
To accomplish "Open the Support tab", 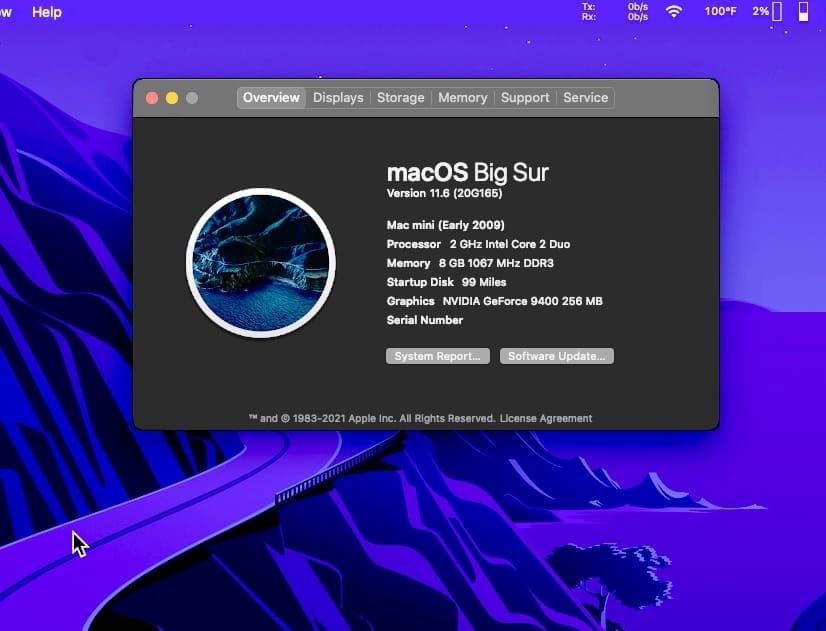I will click(x=525, y=98).
